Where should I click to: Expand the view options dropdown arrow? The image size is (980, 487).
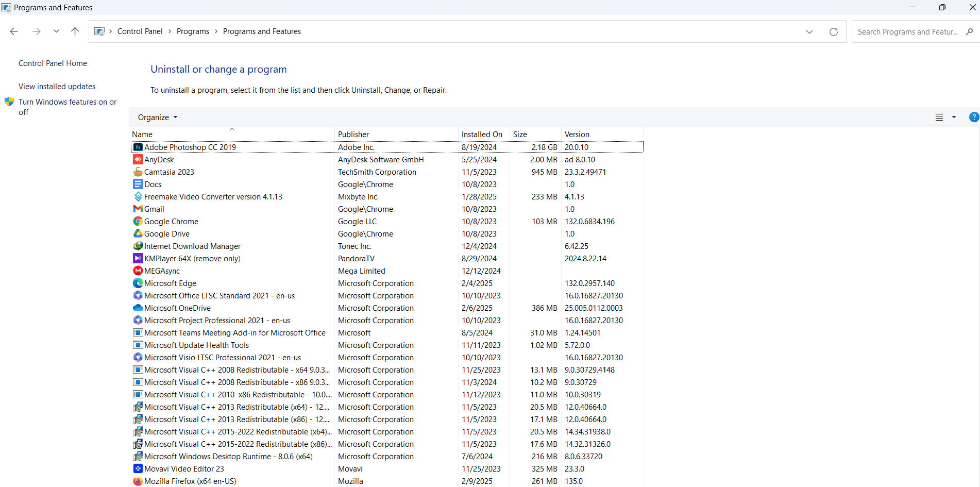point(954,117)
